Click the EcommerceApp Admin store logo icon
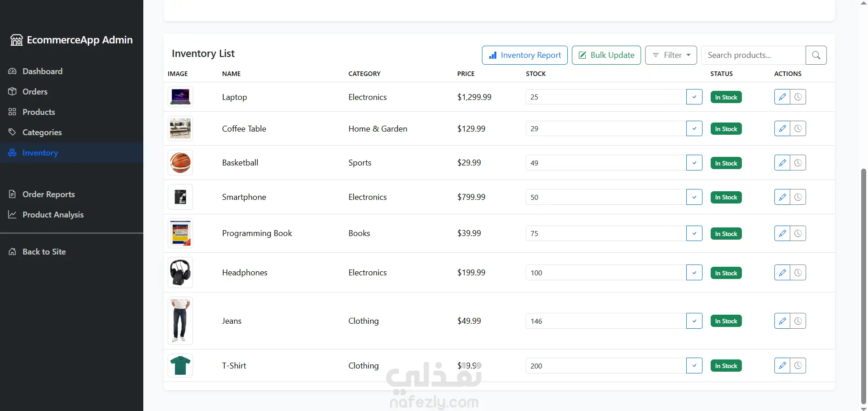Viewport: 868px width, 411px height. (x=17, y=40)
